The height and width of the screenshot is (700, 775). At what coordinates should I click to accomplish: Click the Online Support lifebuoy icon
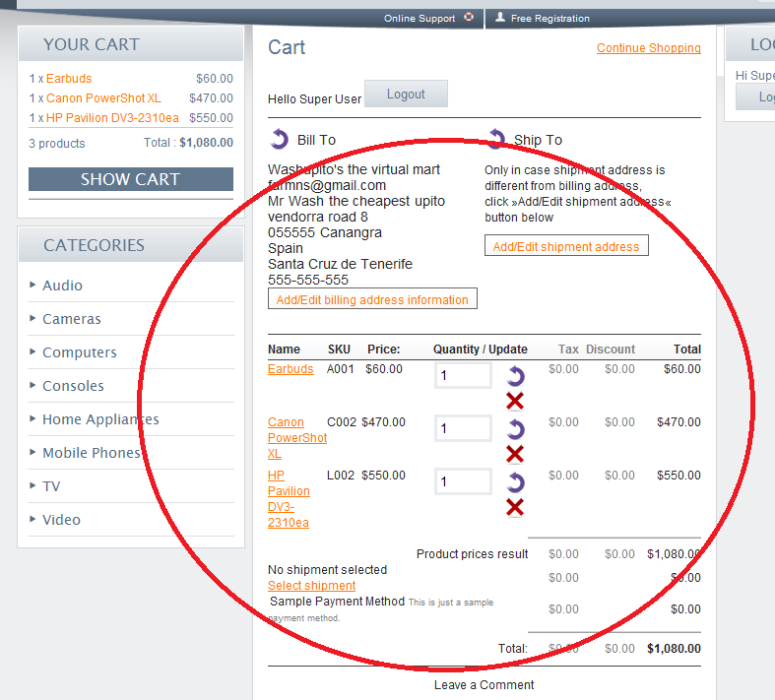click(469, 18)
